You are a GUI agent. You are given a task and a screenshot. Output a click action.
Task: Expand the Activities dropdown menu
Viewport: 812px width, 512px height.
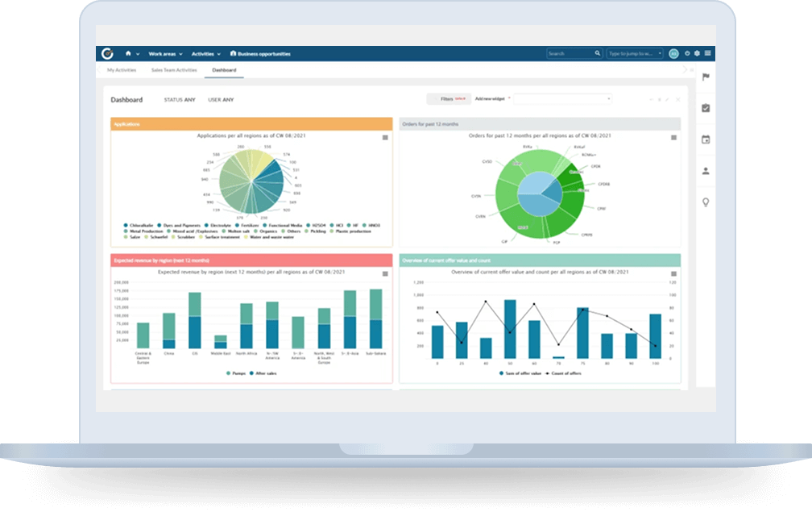[205, 54]
